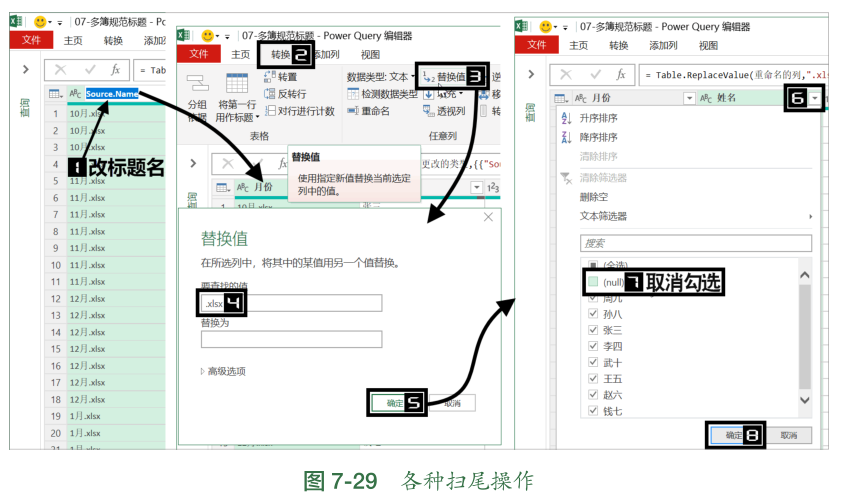843x494 pixels.
Task: Click the 升序排序 A-Z sort icon
Action: coord(566,118)
